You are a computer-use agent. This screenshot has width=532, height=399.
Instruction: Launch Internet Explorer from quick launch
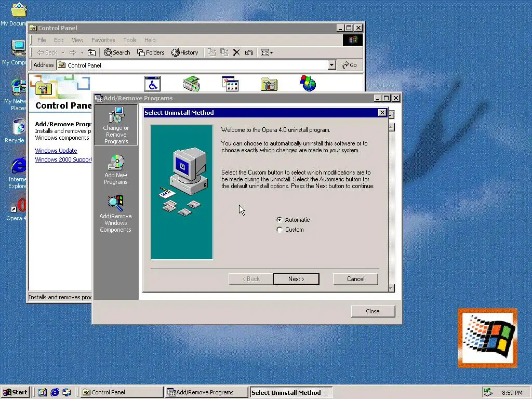(54, 392)
